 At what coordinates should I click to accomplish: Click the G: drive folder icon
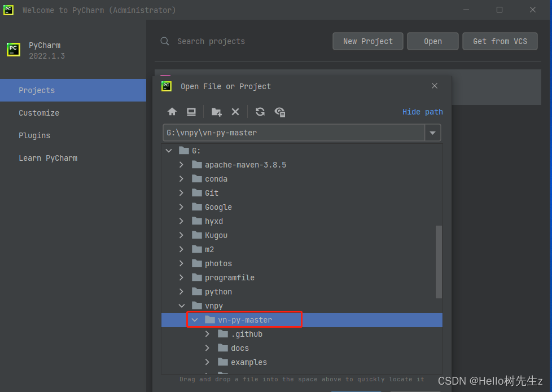click(x=184, y=151)
